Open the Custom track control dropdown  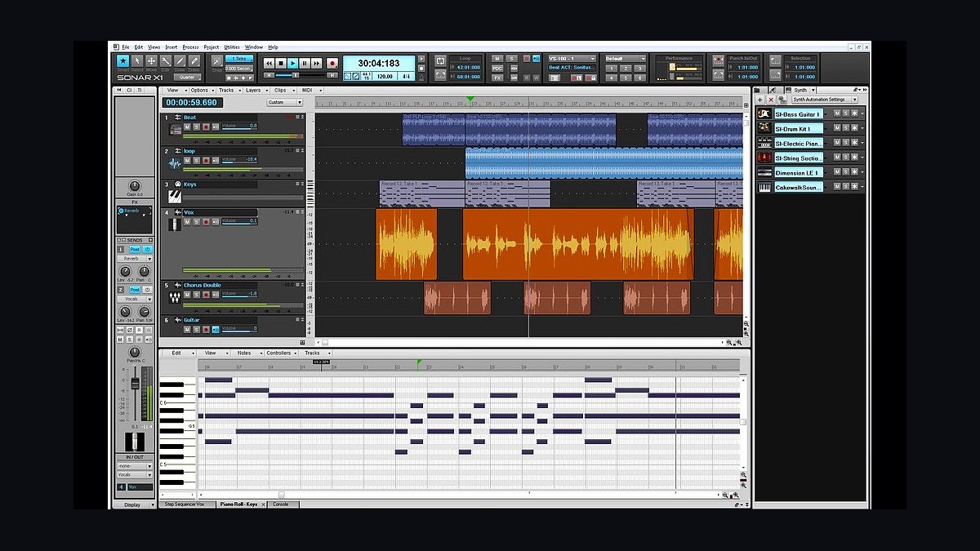[x=285, y=102]
